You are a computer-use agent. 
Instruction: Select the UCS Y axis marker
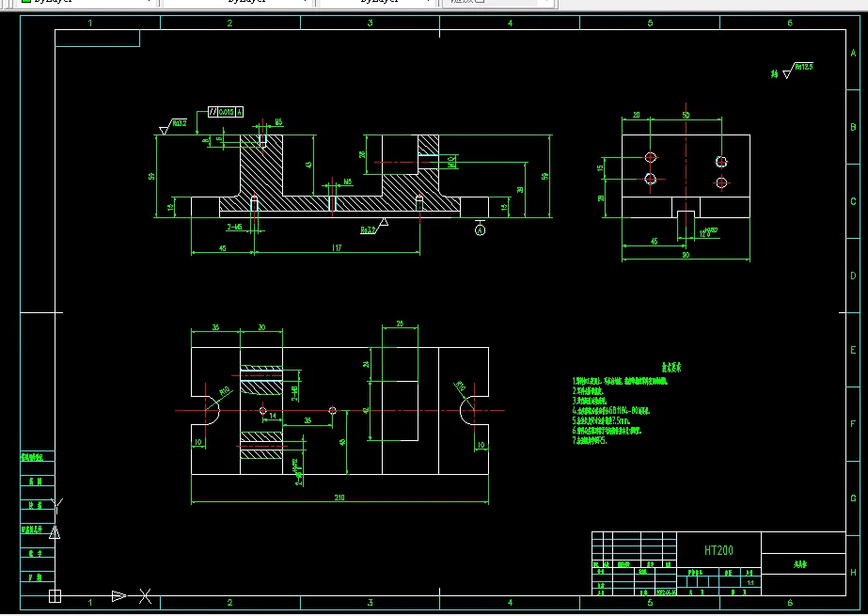click(x=57, y=505)
